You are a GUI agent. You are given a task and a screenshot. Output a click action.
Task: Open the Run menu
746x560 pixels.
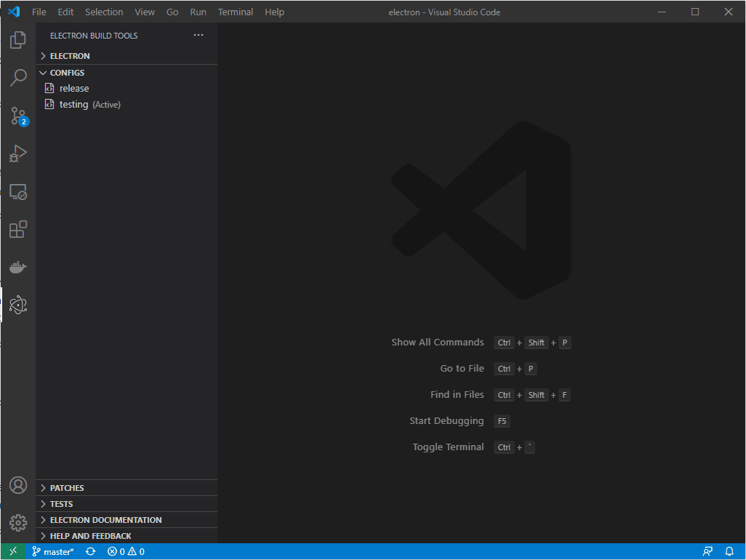click(198, 12)
